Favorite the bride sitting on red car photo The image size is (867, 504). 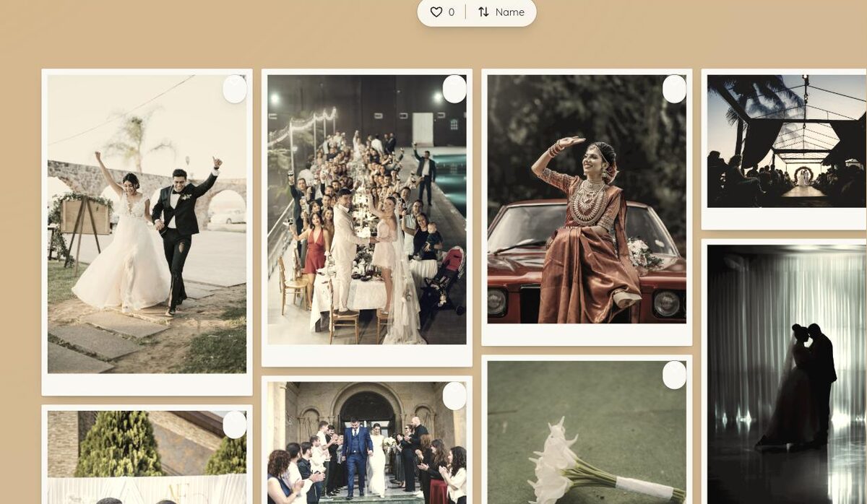point(674,89)
